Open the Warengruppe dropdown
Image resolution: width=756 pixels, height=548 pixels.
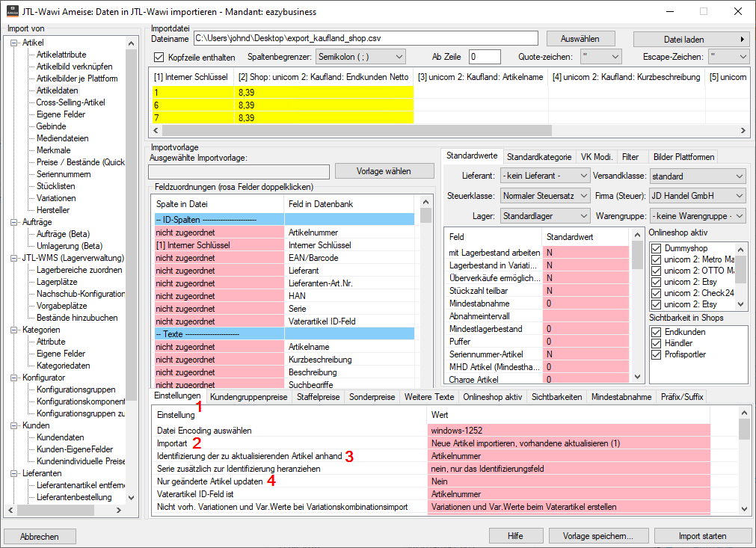[698, 216]
